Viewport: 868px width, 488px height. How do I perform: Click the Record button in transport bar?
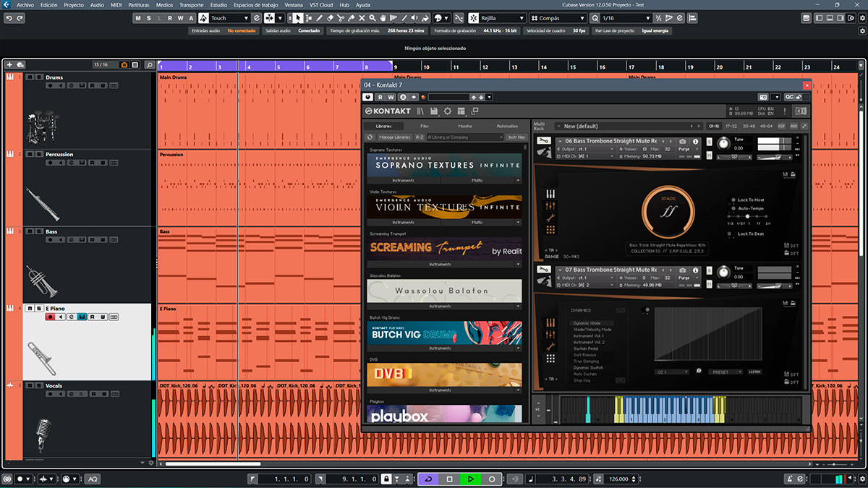click(492, 479)
